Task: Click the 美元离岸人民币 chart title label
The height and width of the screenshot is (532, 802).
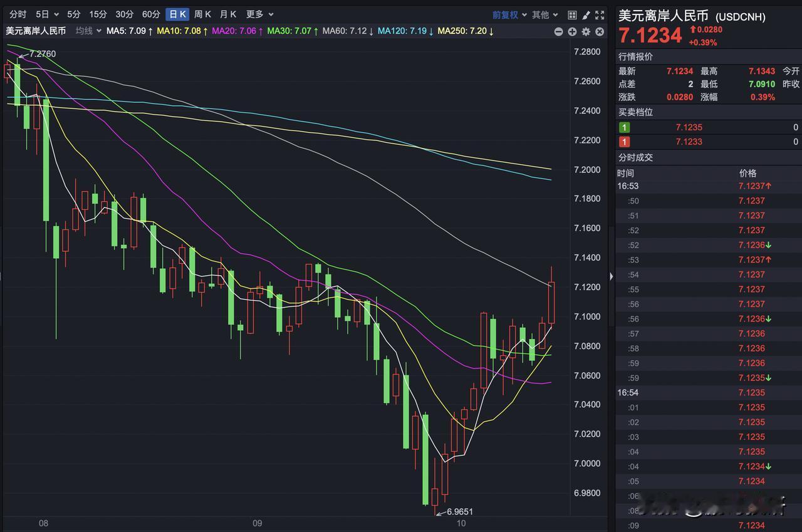Action: tap(36, 31)
